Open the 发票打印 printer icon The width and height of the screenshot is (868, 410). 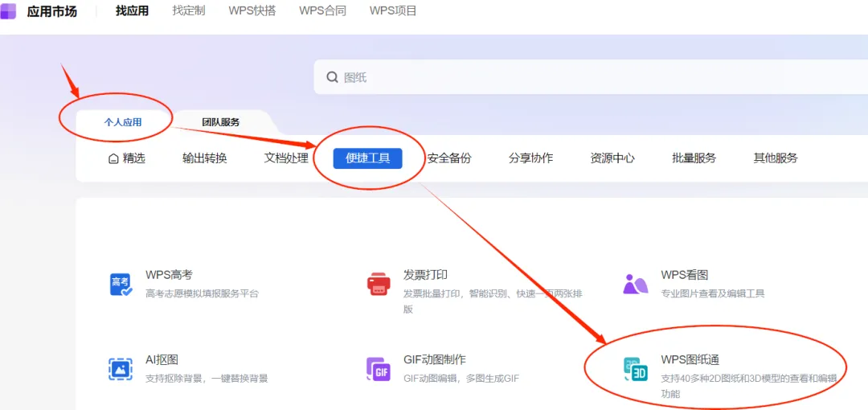click(x=379, y=285)
